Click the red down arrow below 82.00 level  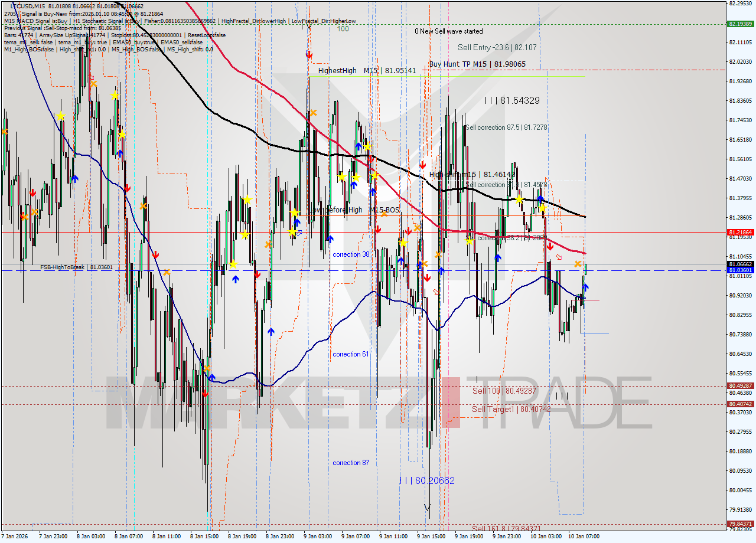click(308, 54)
